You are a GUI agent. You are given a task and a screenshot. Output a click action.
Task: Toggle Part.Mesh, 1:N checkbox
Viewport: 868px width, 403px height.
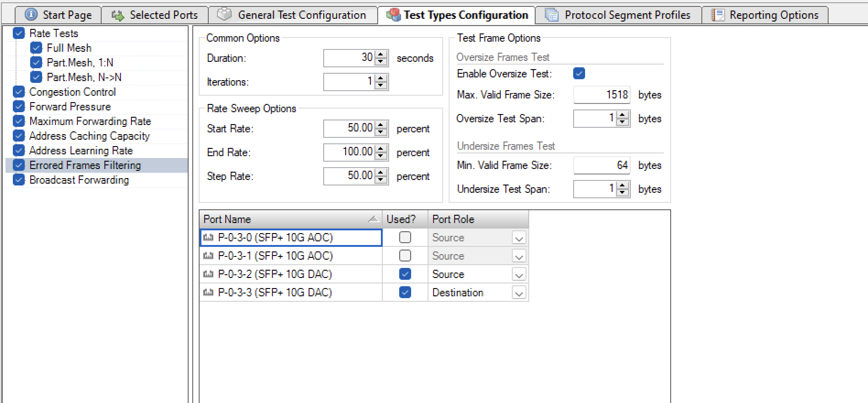pyautogui.click(x=36, y=62)
